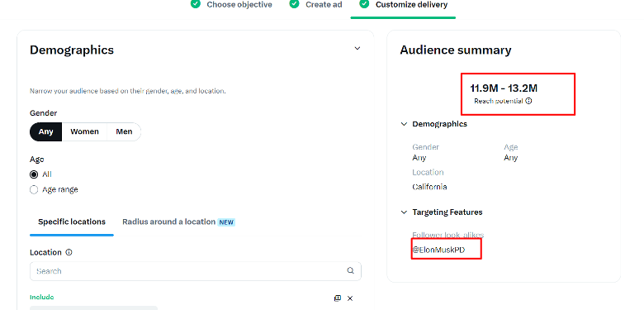Click the Follower look-alikes label
Screen dimensions: 644x310
click(448, 235)
